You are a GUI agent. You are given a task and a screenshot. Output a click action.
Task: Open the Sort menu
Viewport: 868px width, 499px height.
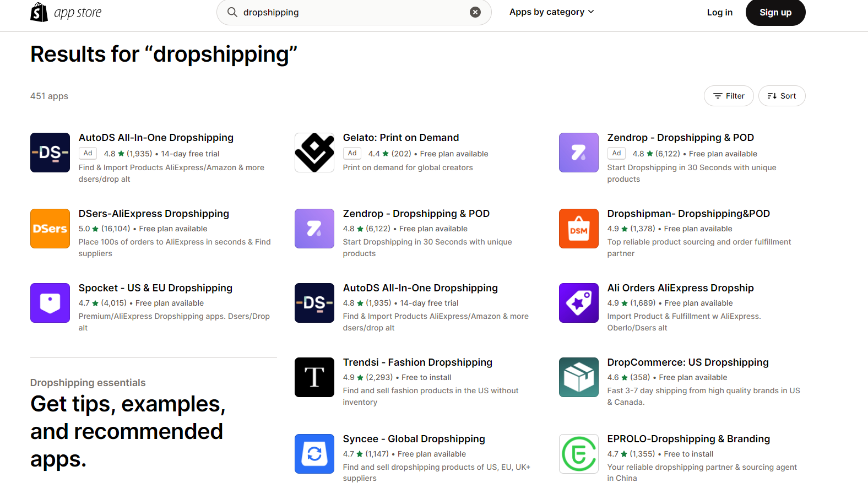pyautogui.click(x=782, y=96)
